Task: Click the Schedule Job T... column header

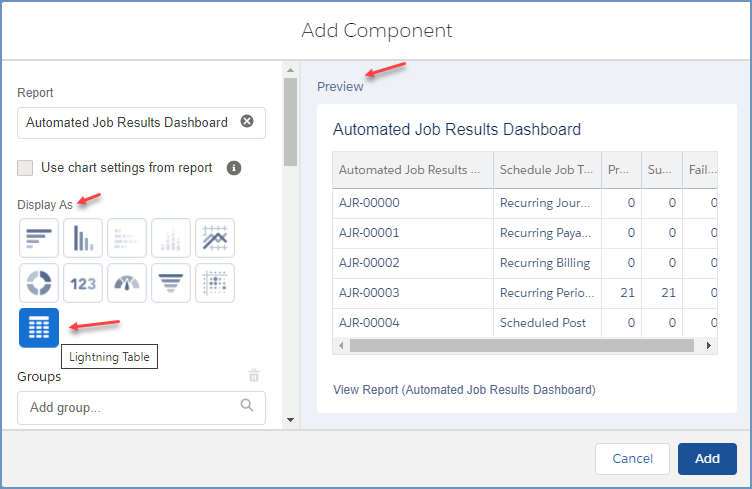Action: [547, 170]
